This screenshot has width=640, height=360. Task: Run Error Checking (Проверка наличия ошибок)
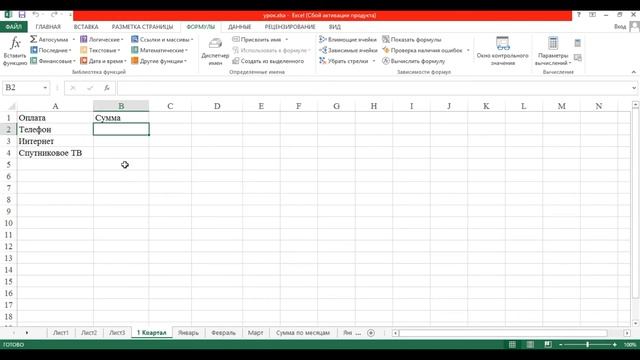(x=422, y=50)
